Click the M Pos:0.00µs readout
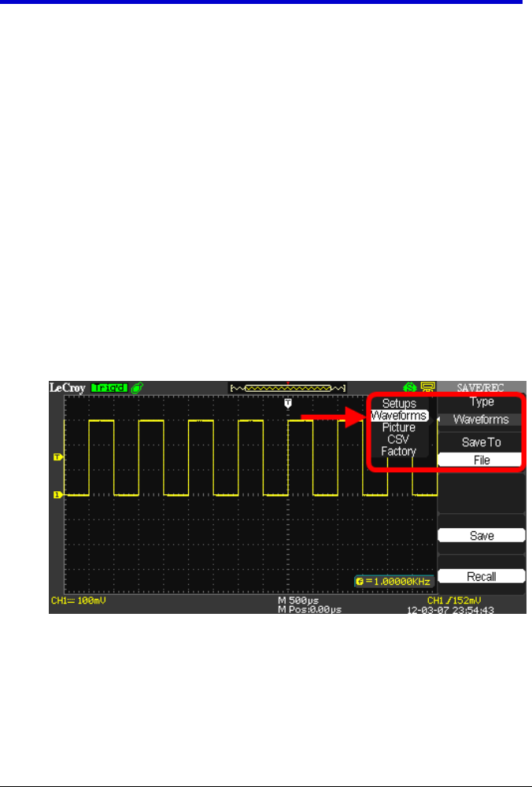This screenshot has width=532, height=787. pyautogui.click(x=309, y=609)
